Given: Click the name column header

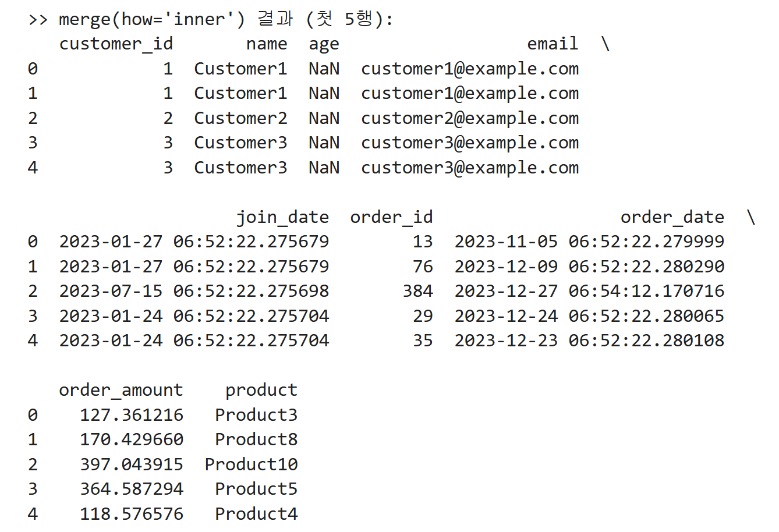Looking at the screenshot, I should (267, 44).
